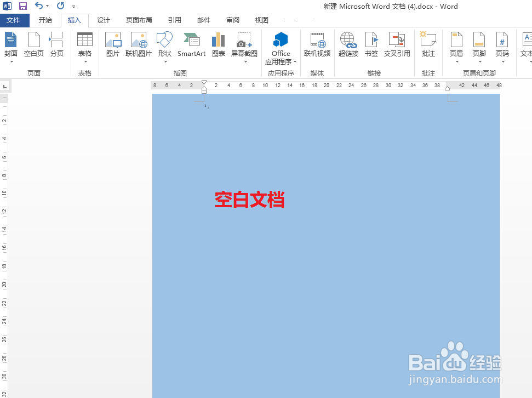The image size is (532, 398).
Task: Insert a 交叉引用 cross-reference
Action: pos(397,44)
